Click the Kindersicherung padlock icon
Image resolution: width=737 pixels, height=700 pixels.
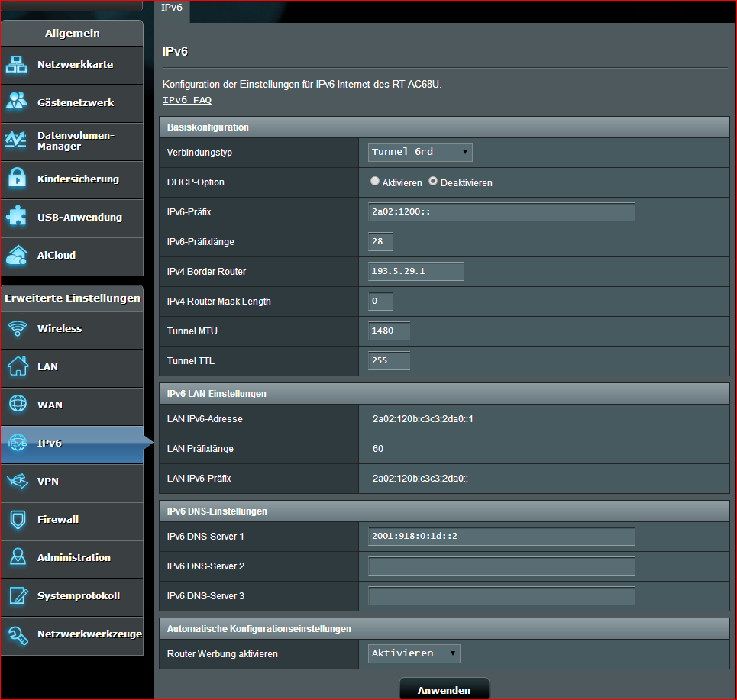(x=17, y=179)
